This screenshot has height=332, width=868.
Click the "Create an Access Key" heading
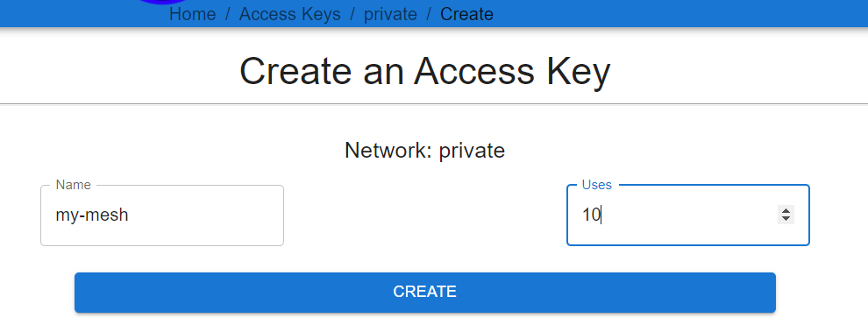[x=424, y=71]
